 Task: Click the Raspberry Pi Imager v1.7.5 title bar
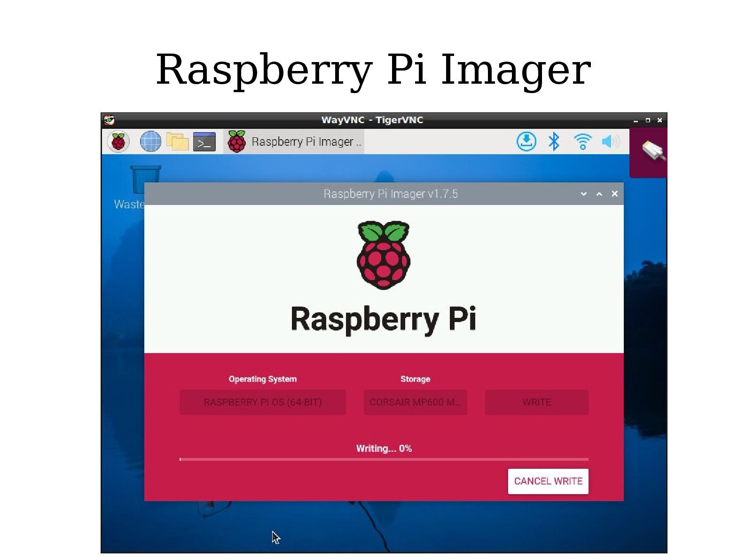point(384,194)
